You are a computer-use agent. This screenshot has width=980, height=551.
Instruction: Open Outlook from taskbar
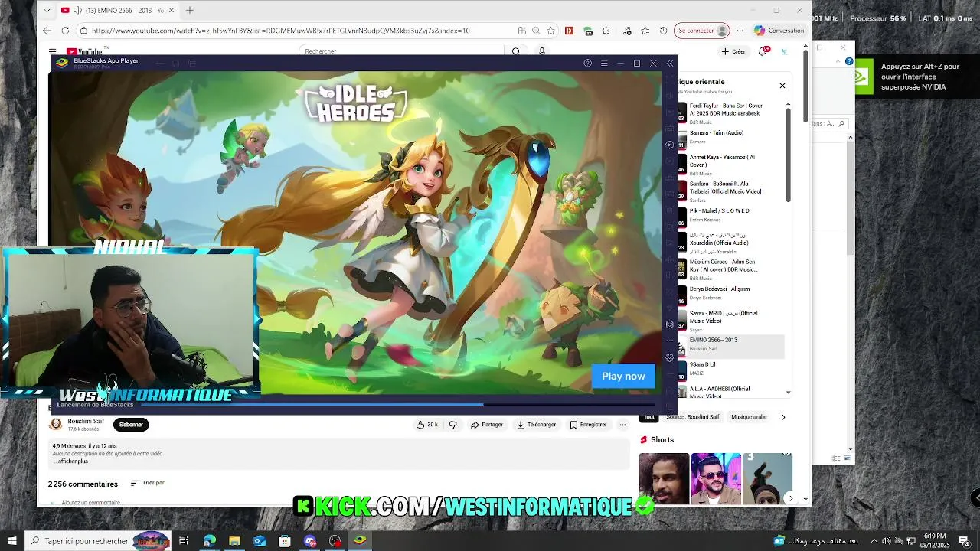point(260,541)
